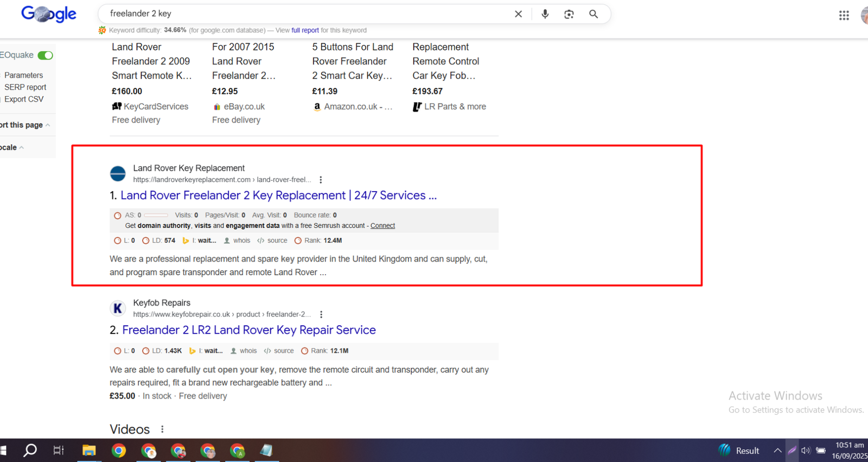Image resolution: width=868 pixels, height=462 pixels.
Task: Click the 'freelander 2 key' search field
Action: click(x=304, y=14)
